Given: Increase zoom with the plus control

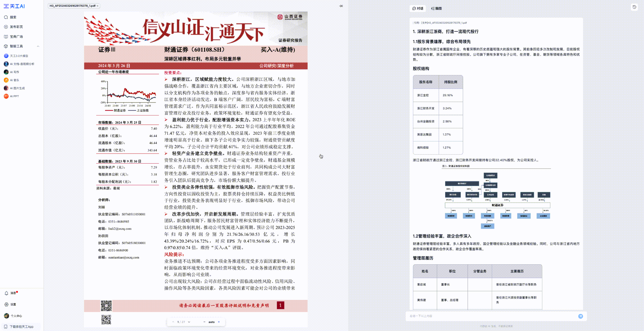Looking at the screenshot, I should 219,322.
